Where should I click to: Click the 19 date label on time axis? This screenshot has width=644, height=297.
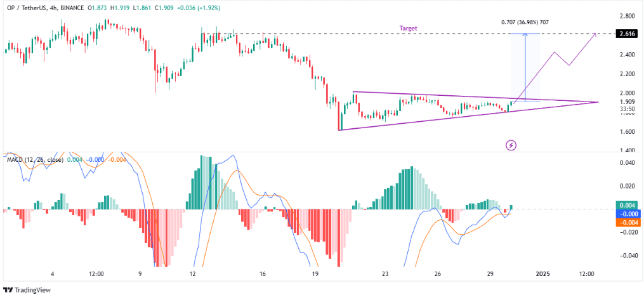pos(315,274)
